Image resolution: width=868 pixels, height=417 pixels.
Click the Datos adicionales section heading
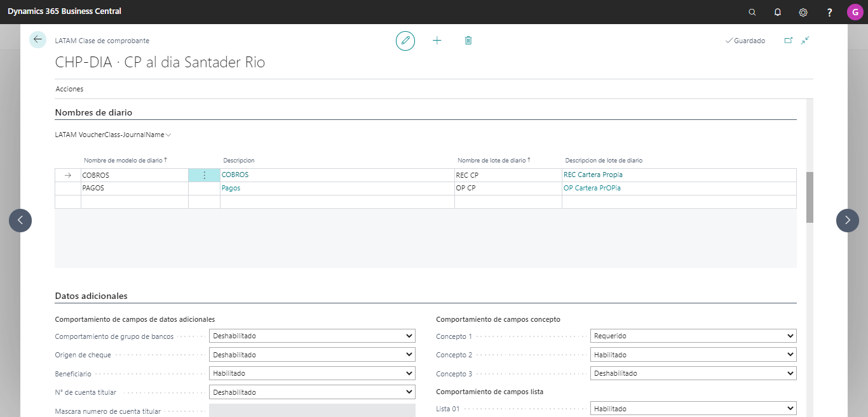pos(91,296)
